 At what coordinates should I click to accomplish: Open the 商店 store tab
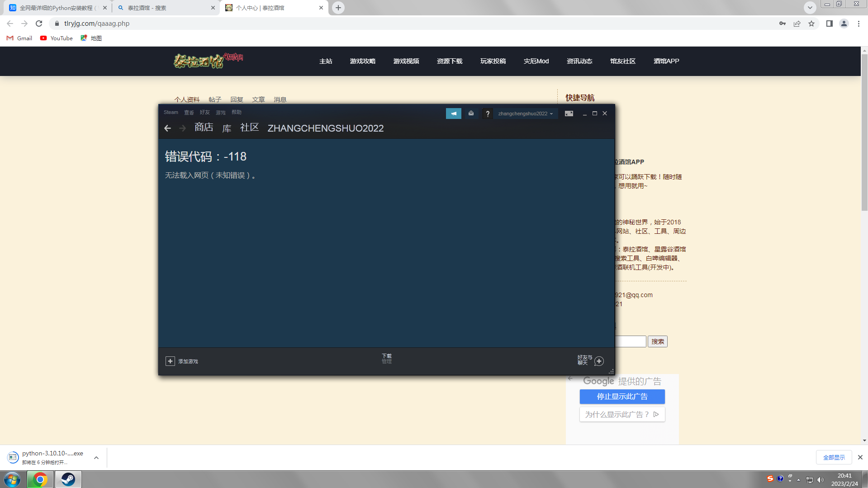point(204,128)
